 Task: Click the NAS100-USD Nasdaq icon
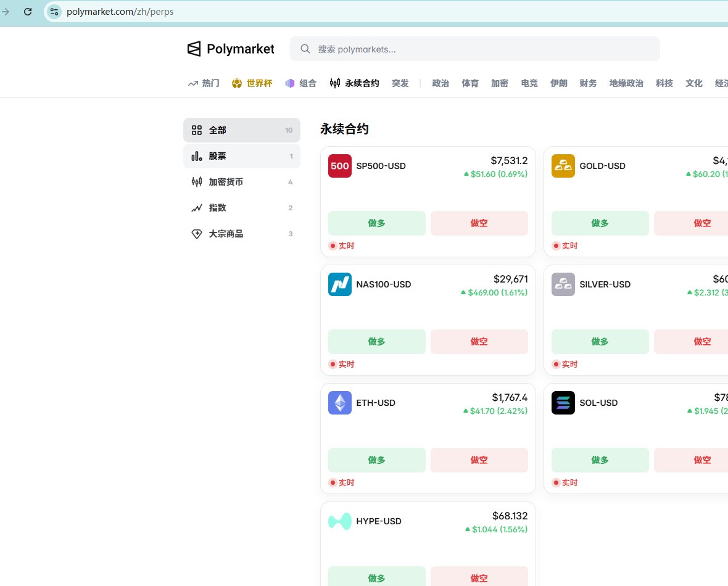340,284
